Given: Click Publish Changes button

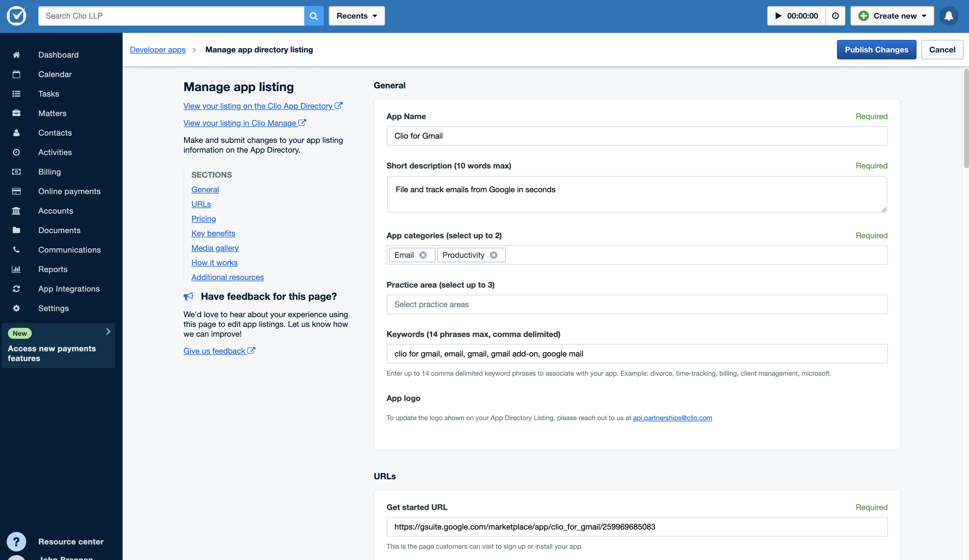Looking at the screenshot, I should 876,49.
